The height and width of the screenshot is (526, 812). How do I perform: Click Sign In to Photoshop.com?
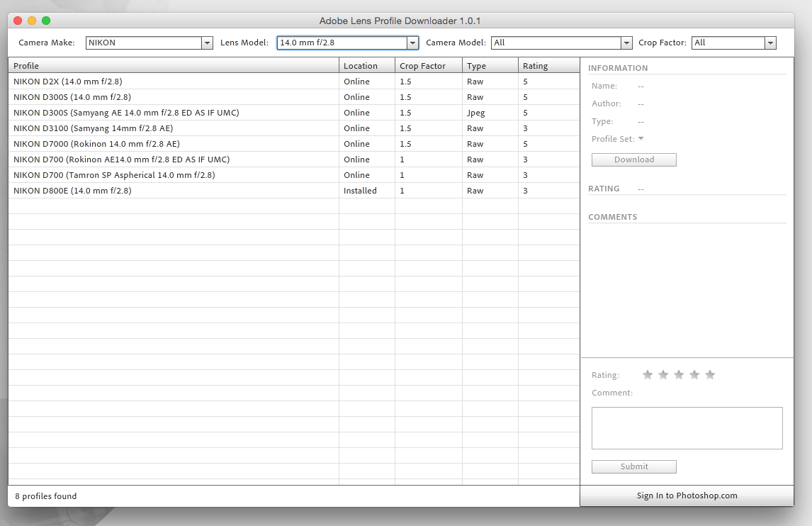pyautogui.click(x=687, y=496)
